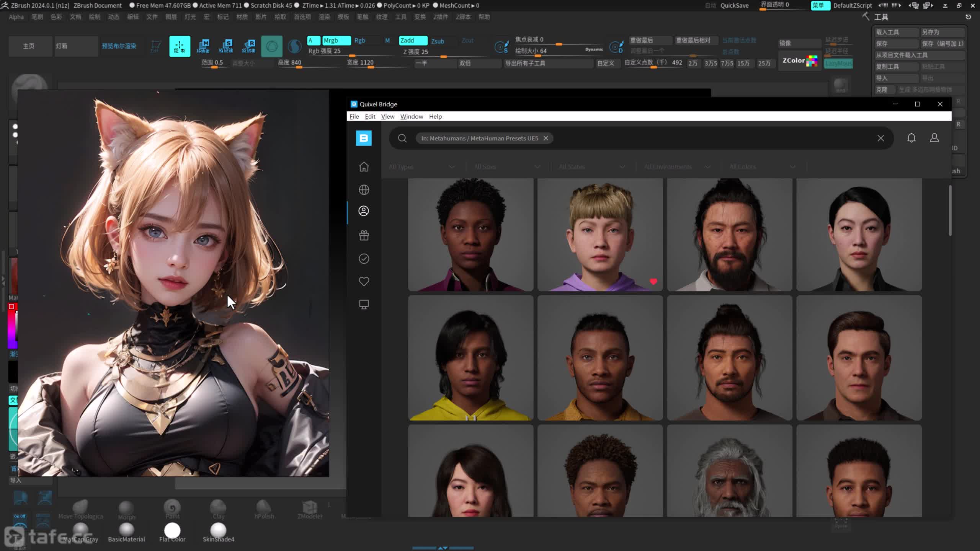Remove the MetaHuman Presets UE5 filter chip
The width and height of the screenshot is (980, 551).
pos(546,138)
